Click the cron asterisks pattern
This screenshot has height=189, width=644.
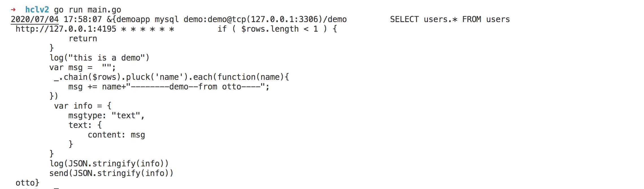(x=147, y=29)
